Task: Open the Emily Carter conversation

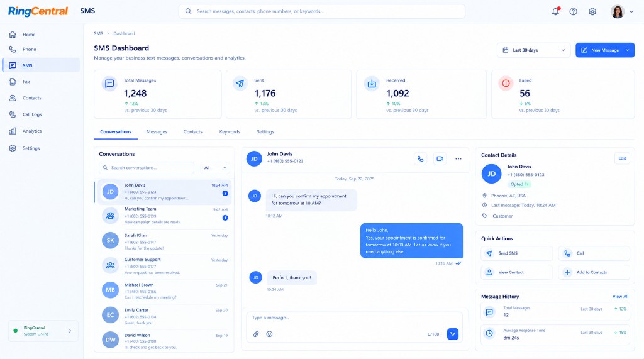Action: coord(164,316)
